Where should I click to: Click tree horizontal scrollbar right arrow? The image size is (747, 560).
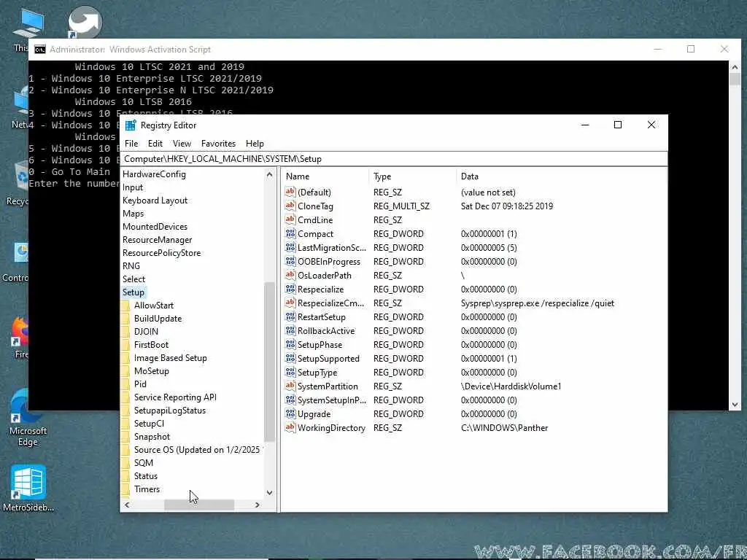point(258,505)
